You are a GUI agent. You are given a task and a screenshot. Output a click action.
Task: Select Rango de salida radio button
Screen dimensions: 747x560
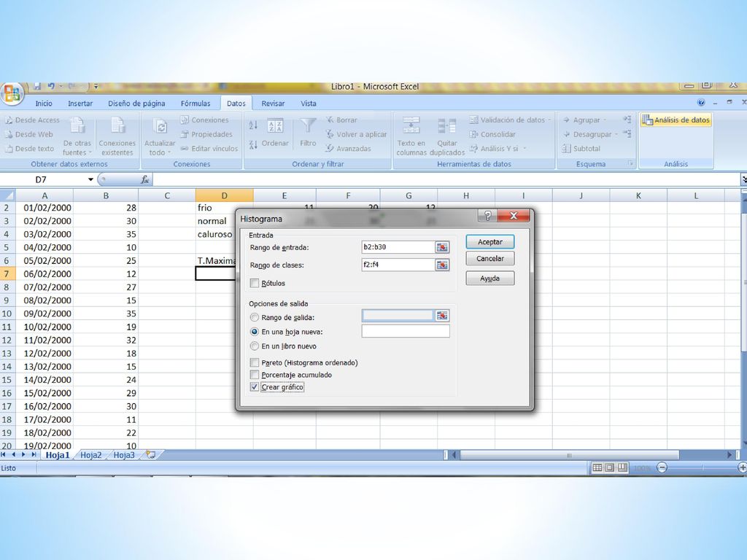255,318
